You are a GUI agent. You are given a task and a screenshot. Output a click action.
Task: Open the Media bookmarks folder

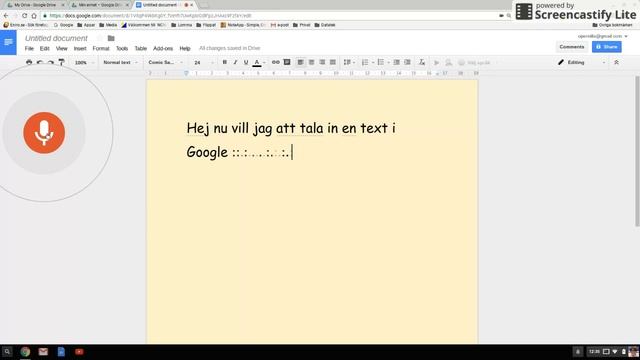(108, 25)
